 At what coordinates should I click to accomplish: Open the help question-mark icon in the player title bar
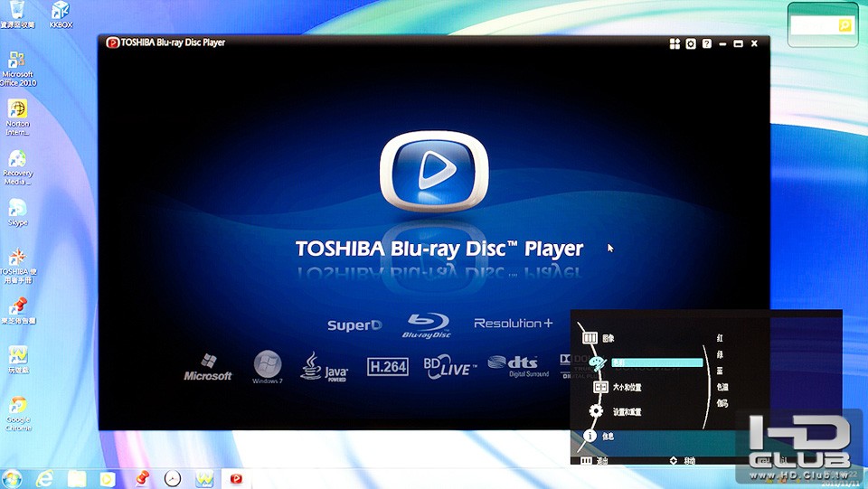pos(707,43)
